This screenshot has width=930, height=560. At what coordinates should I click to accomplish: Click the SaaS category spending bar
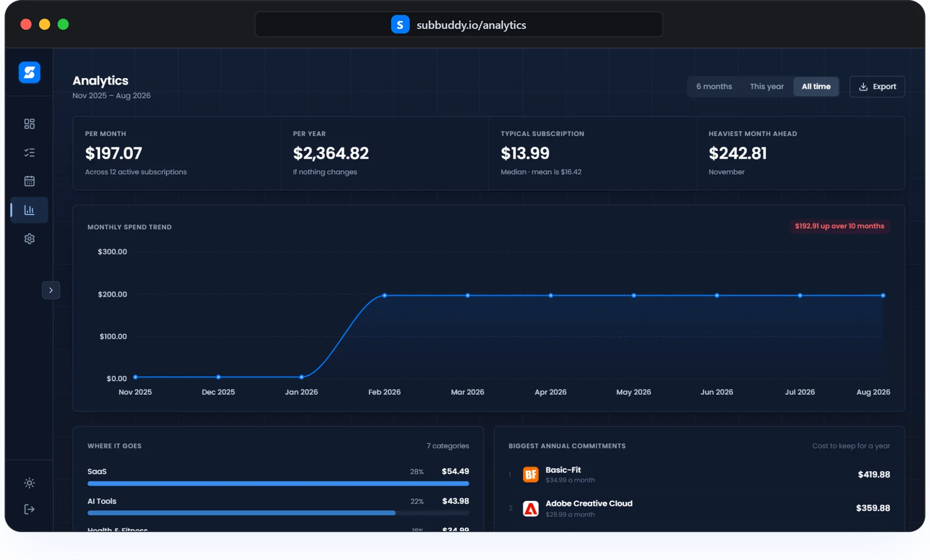click(278, 483)
